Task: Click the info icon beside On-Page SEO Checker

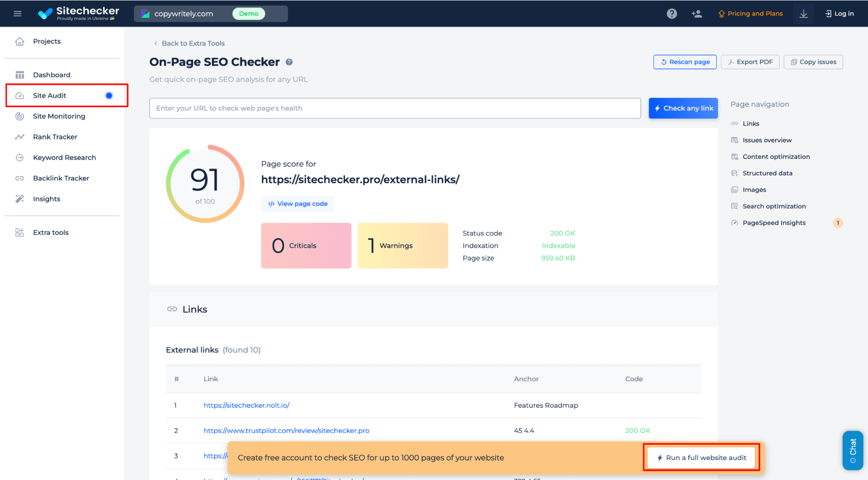Action: point(289,62)
